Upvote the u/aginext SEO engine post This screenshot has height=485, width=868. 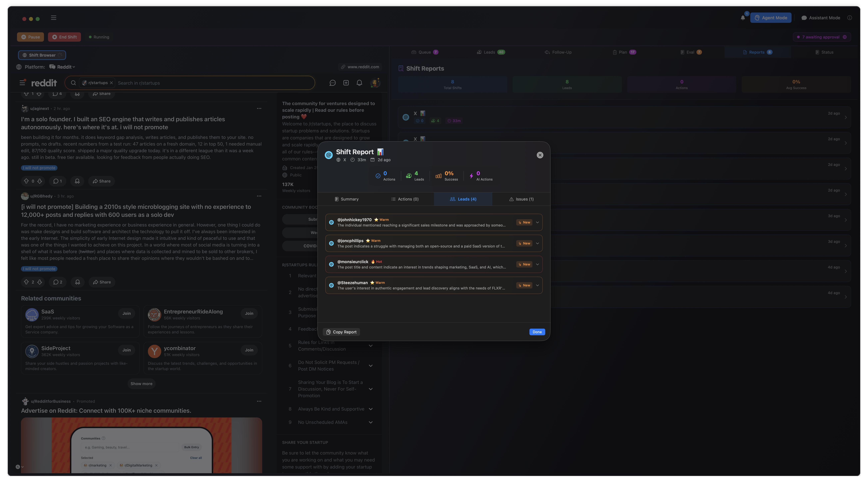[26, 181]
